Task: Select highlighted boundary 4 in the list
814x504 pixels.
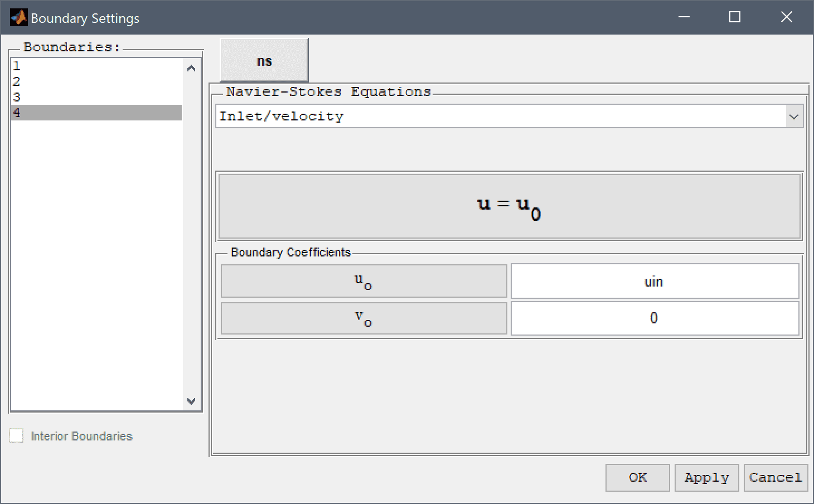Action: pos(96,113)
